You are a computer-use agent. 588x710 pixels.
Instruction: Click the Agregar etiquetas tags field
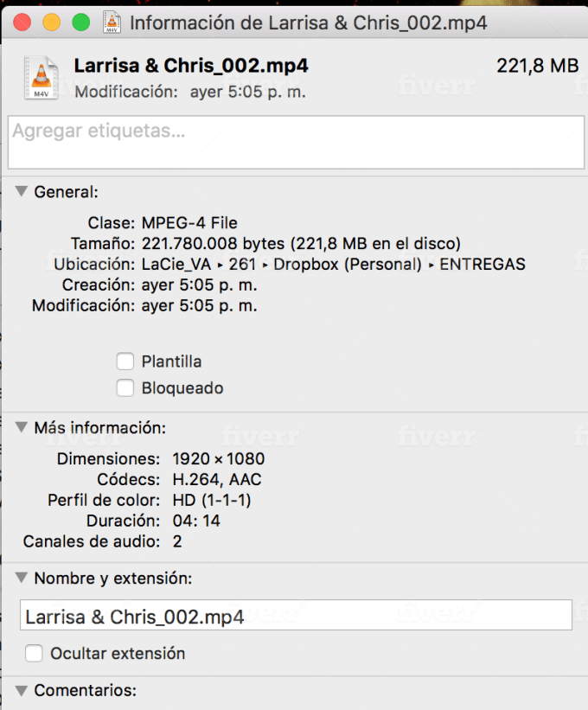296,142
